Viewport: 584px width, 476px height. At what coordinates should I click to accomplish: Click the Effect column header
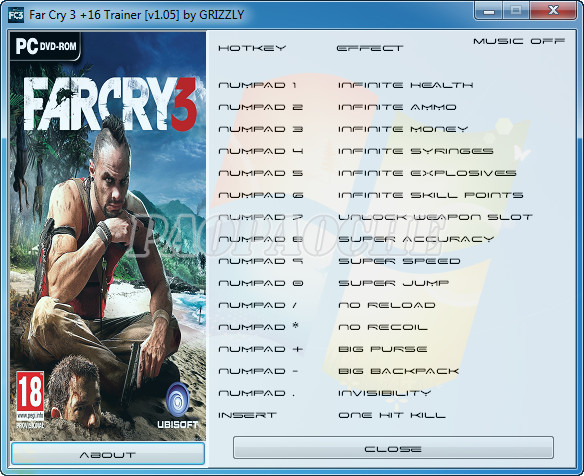[370, 48]
